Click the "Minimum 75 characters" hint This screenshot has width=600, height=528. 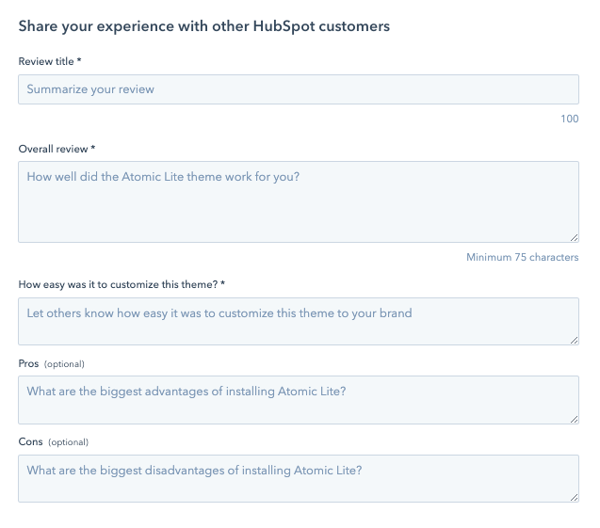pos(522,257)
